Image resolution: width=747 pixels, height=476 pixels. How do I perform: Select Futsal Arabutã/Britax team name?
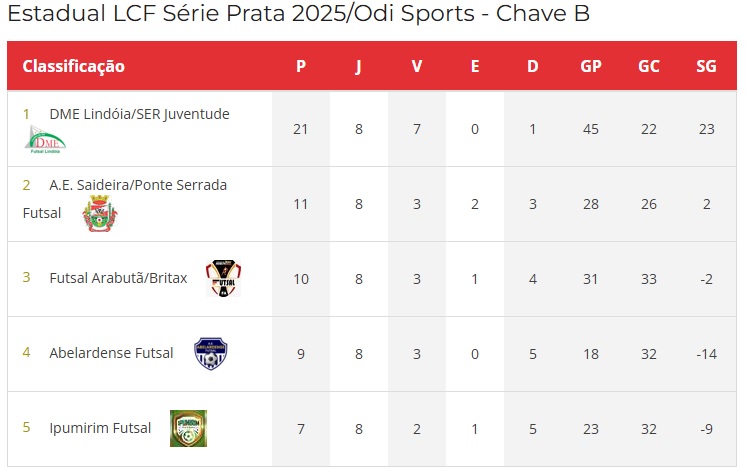click(x=118, y=278)
